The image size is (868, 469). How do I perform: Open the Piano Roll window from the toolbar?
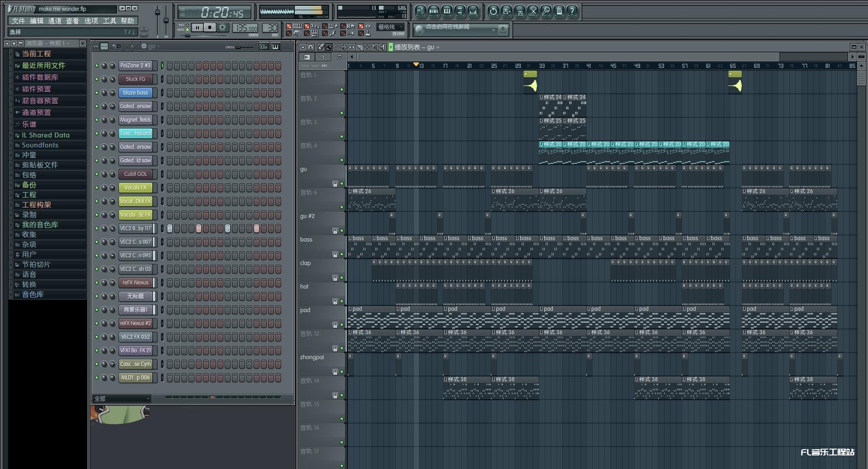point(447,12)
